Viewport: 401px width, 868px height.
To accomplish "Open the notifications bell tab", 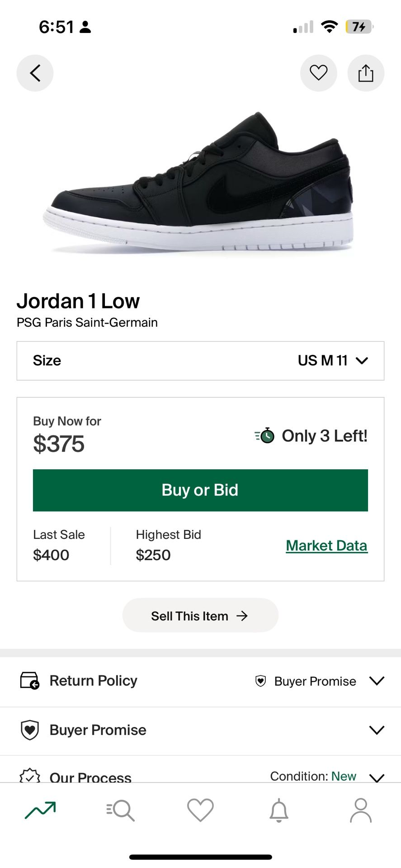I will (x=279, y=810).
